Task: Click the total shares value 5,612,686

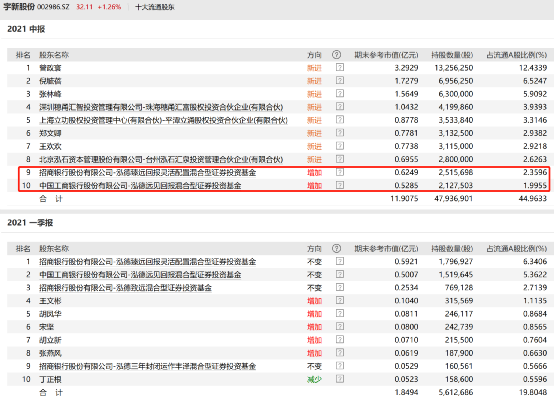Action: point(456,392)
